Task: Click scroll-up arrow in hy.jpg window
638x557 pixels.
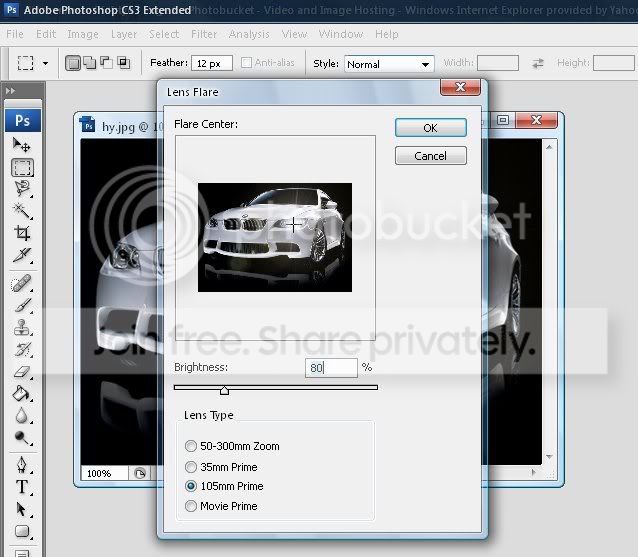Action: (549, 147)
